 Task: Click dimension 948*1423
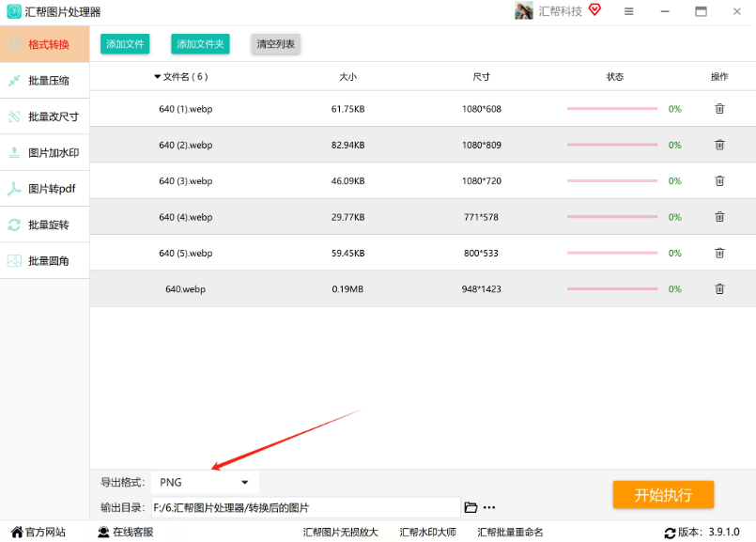[x=481, y=288]
